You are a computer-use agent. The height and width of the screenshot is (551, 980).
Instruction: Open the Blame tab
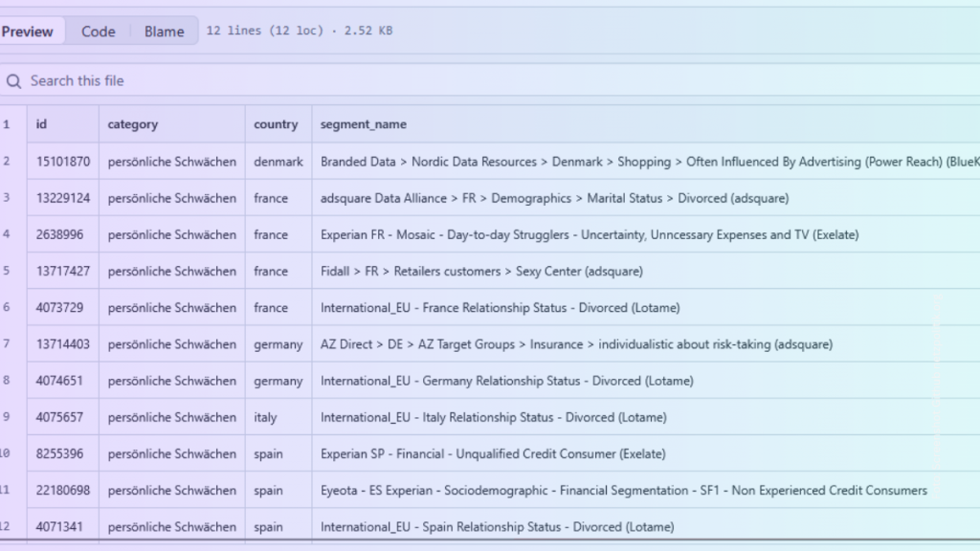pos(164,32)
